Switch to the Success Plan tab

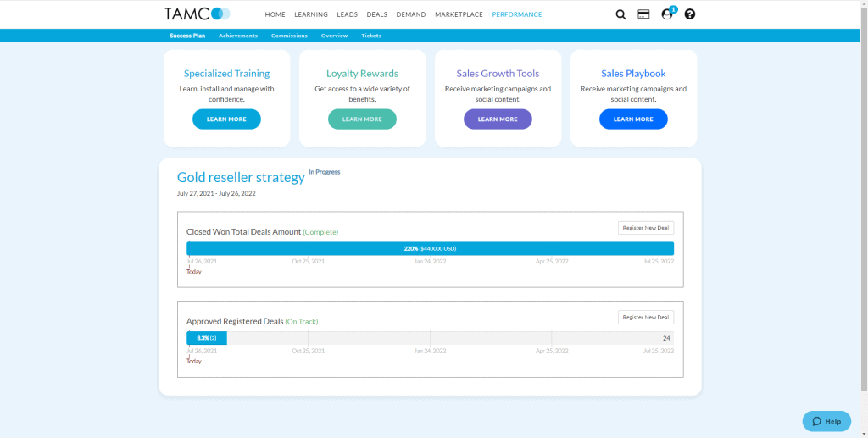click(187, 36)
